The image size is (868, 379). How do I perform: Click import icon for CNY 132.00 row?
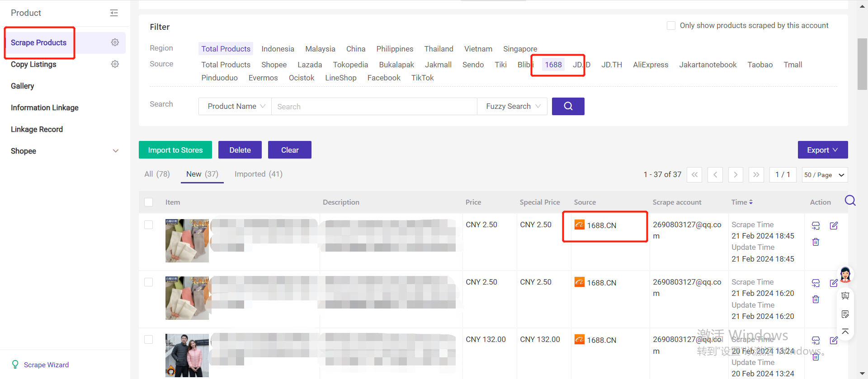pyautogui.click(x=816, y=340)
